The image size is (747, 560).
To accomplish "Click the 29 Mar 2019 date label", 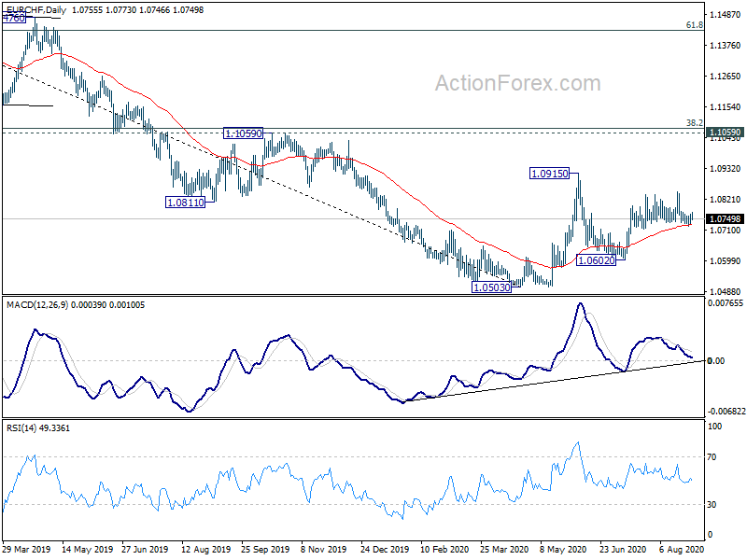I will point(26,549).
